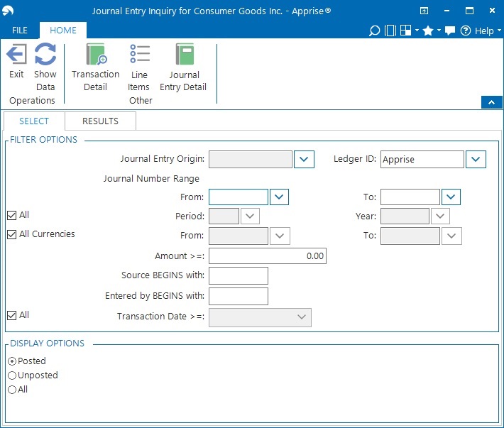Expand the Journal Number From dropdown
Screen dimensions: 504x428
[279, 197]
